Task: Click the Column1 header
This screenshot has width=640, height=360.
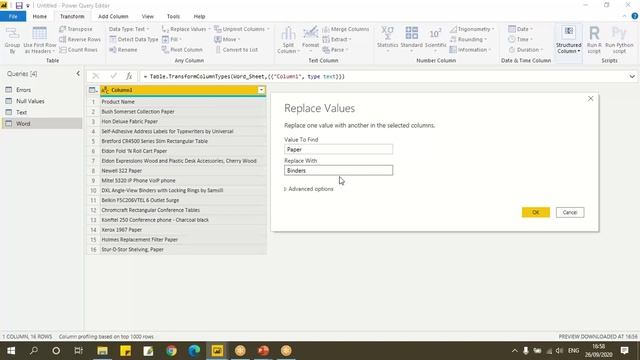Action: click(183, 90)
